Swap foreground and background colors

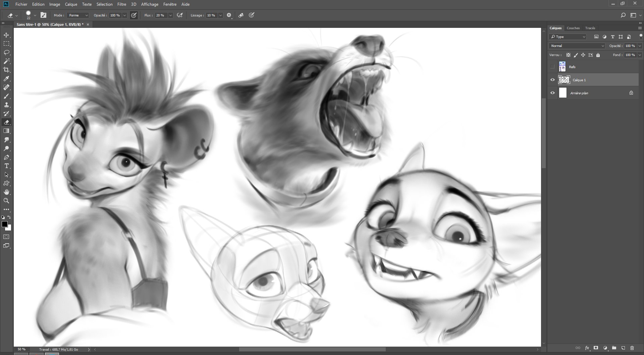[9, 217]
